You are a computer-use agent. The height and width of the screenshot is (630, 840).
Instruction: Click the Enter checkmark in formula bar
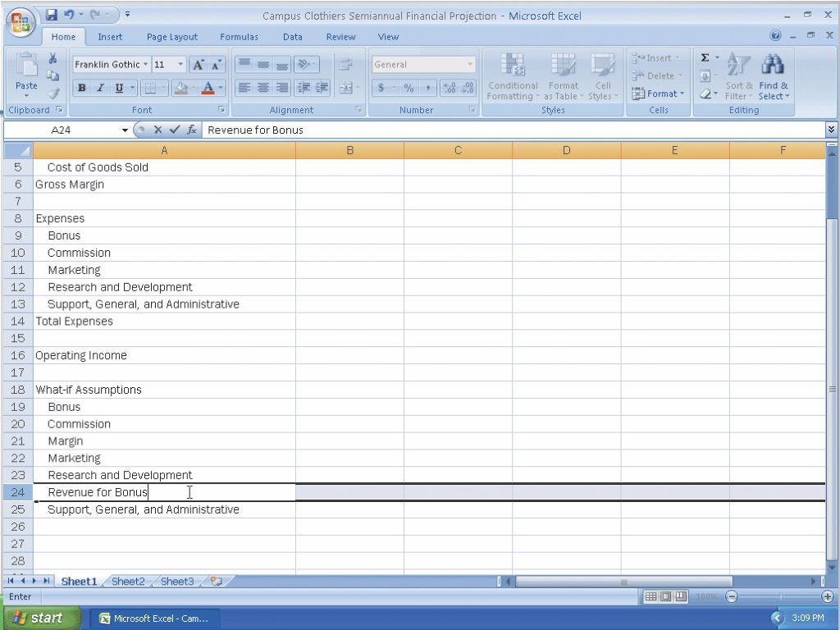[x=174, y=130]
